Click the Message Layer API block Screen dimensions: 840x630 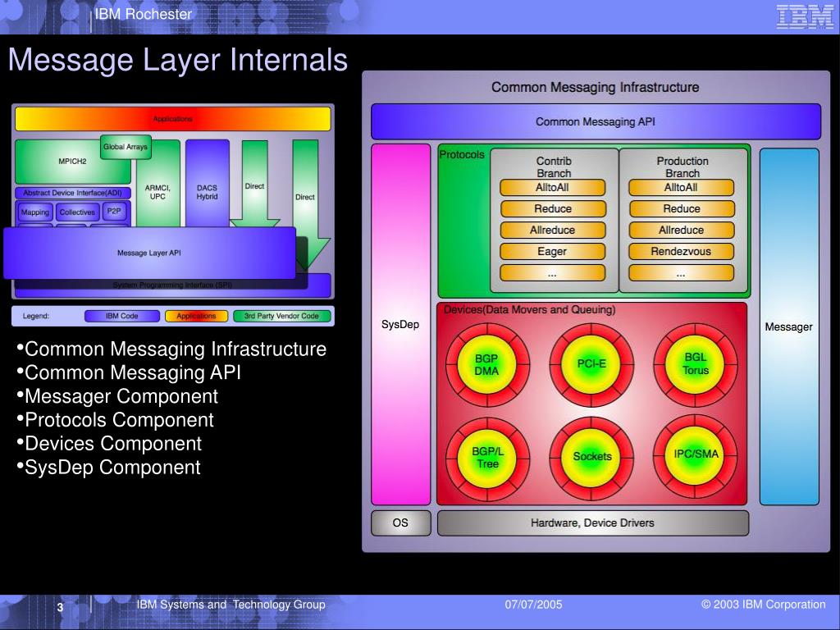pos(149,253)
